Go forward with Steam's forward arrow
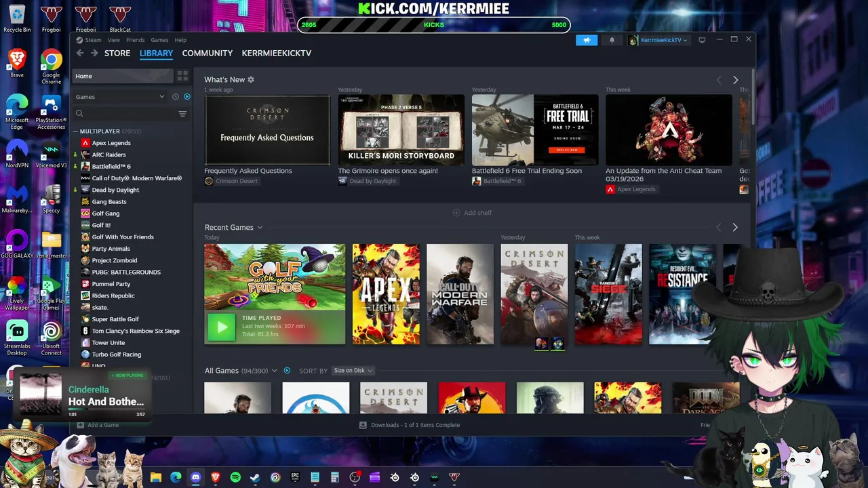 94,53
